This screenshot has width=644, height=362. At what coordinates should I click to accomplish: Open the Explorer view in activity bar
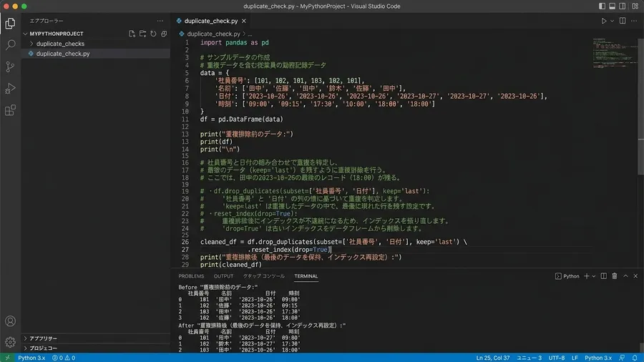tap(10, 24)
